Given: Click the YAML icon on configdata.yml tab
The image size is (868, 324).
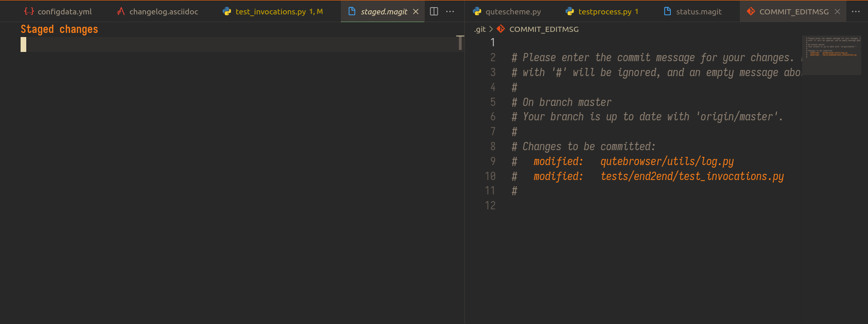Looking at the screenshot, I should (29, 11).
